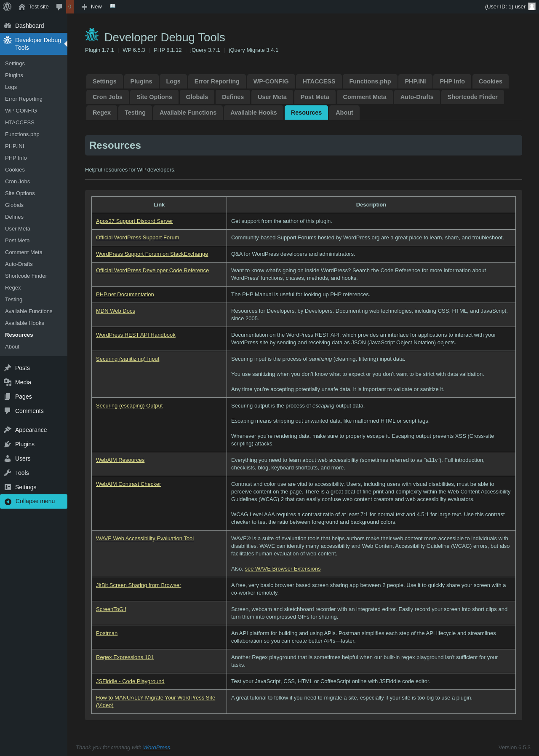
Task: Open the Available Functions tab
Action: point(188,113)
